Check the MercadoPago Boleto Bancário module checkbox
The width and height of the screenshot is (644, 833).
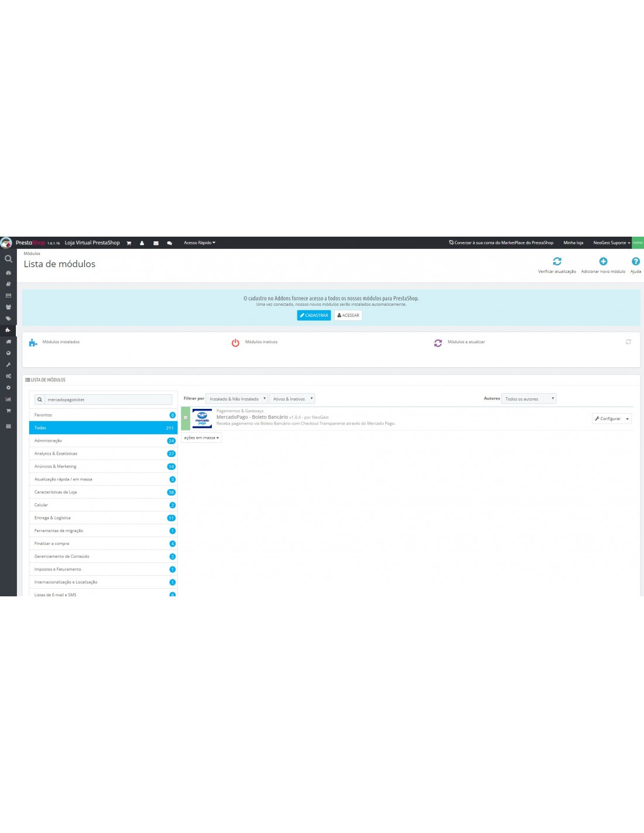click(x=186, y=418)
